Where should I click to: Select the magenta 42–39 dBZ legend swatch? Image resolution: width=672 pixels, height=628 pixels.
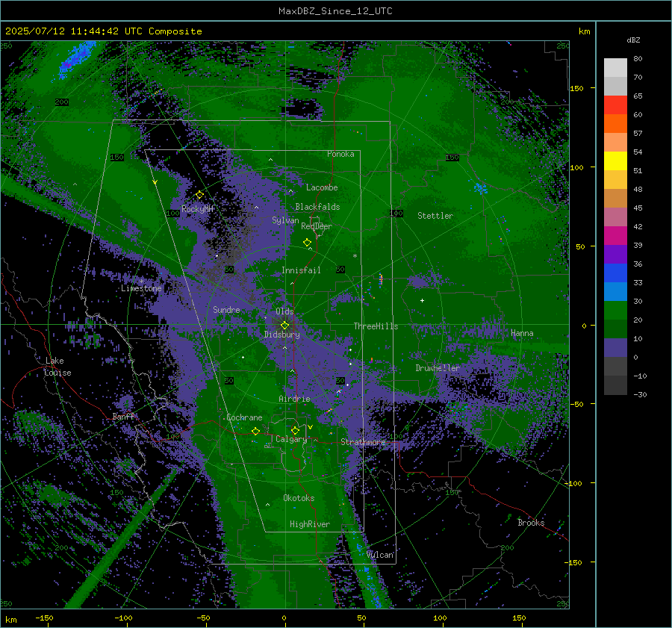pos(615,236)
